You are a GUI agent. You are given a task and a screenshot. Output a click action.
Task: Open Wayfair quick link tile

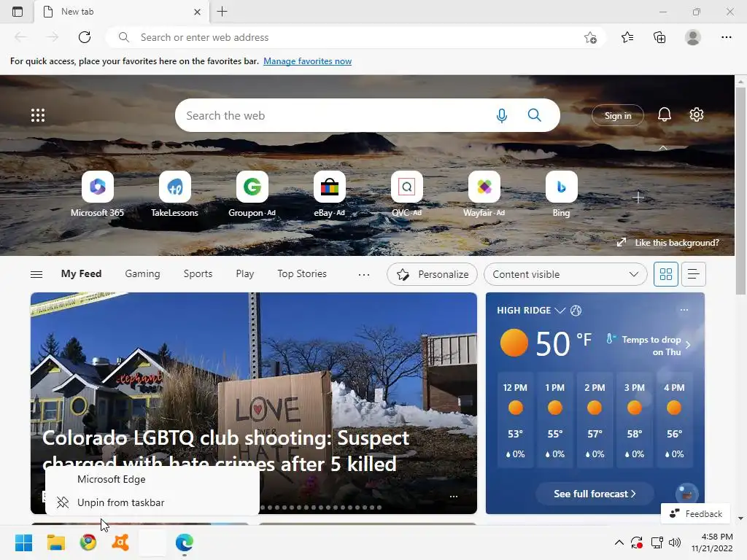(484, 194)
